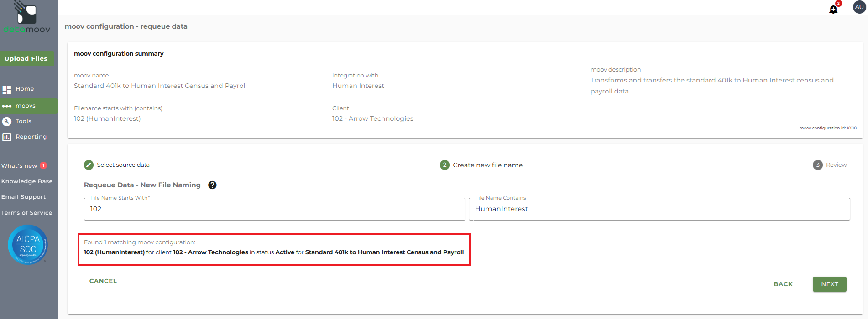Viewport: 868px width, 319px height.
Task: Open Email Support
Action: [x=23, y=197]
